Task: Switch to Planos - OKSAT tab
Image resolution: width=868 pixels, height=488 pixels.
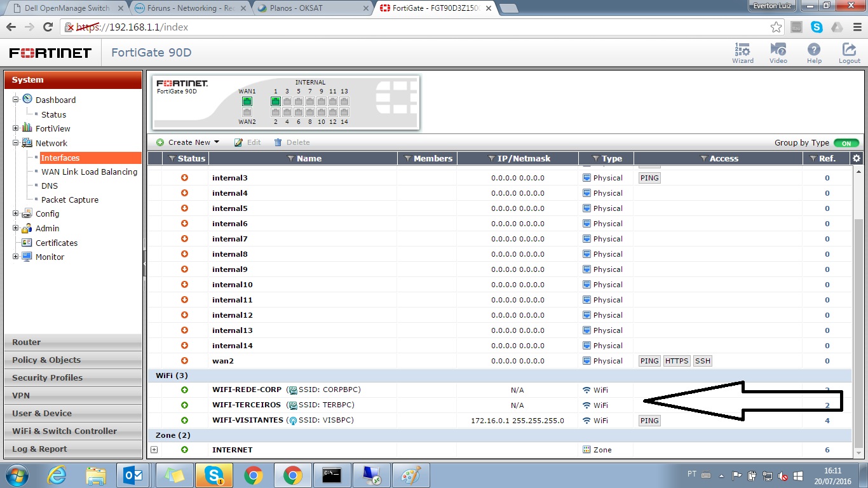Action: [x=311, y=8]
